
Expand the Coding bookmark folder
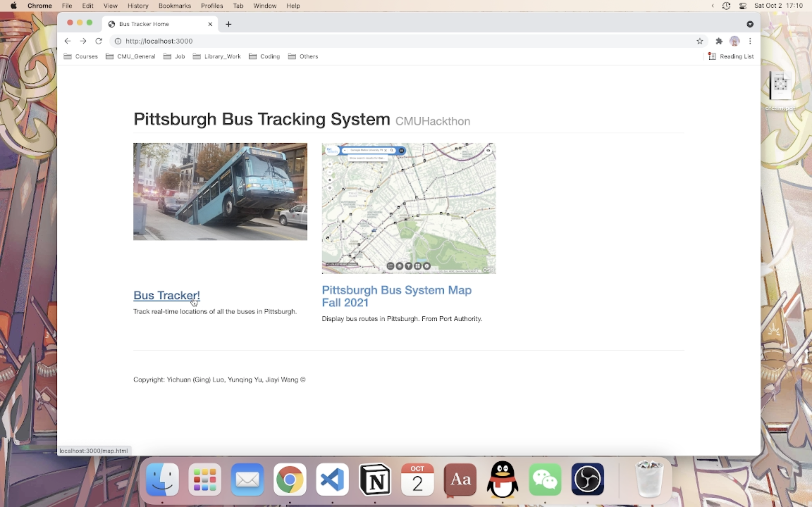(264, 56)
